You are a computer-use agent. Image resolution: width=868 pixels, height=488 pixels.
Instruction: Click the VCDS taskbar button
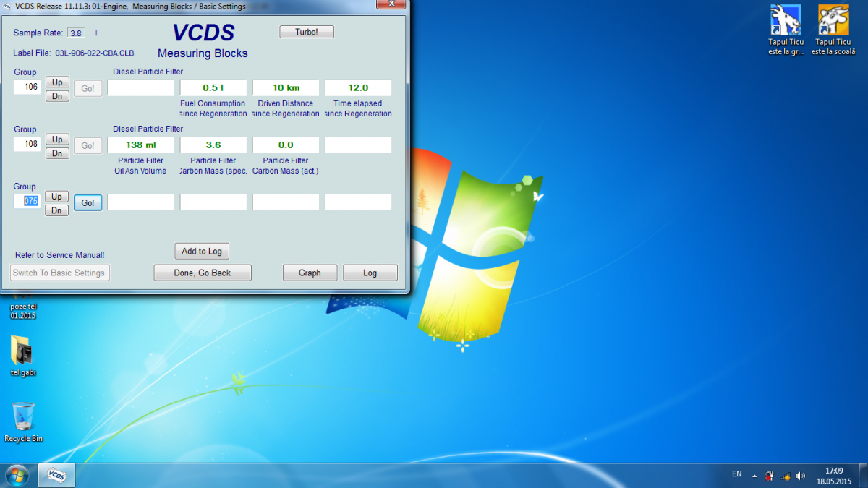pos(56,475)
